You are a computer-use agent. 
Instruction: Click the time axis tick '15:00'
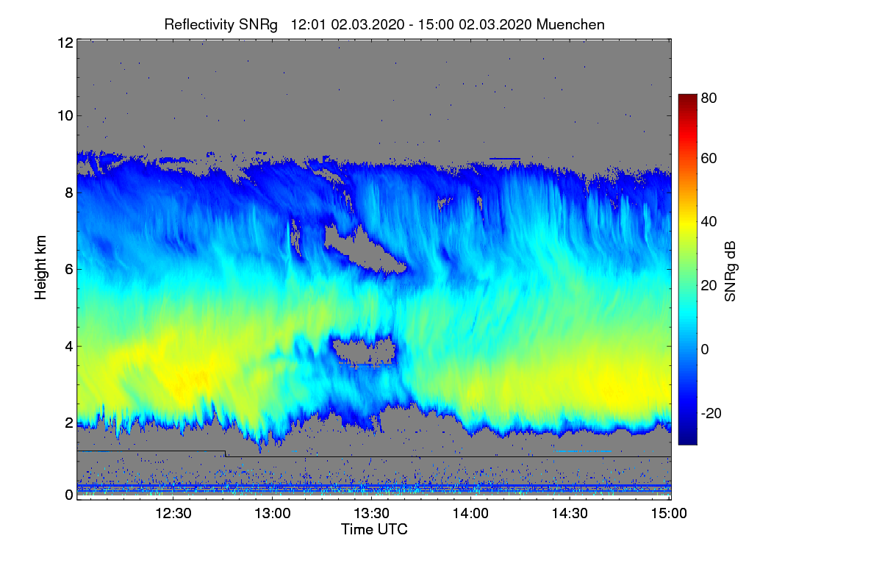[x=668, y=514]
